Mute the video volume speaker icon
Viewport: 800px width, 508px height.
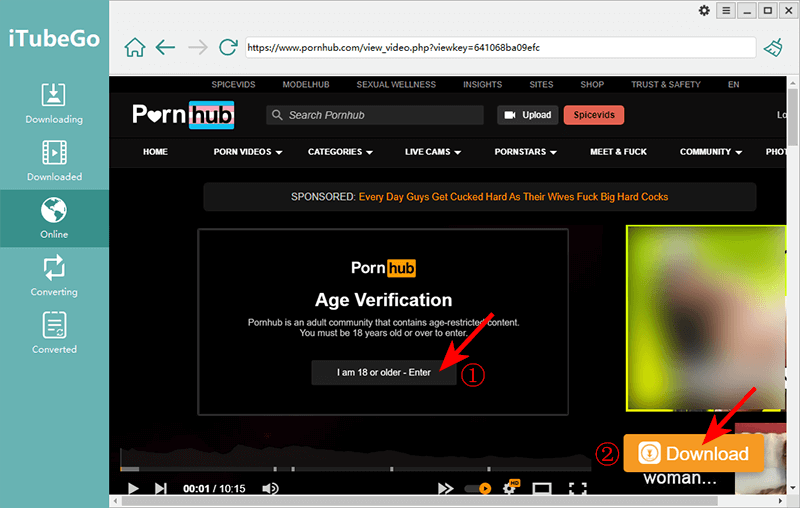(270, 489)
